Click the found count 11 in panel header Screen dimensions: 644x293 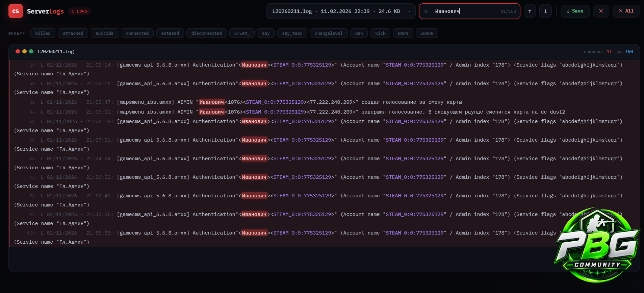pyautogui.click(x=609, y=52)
